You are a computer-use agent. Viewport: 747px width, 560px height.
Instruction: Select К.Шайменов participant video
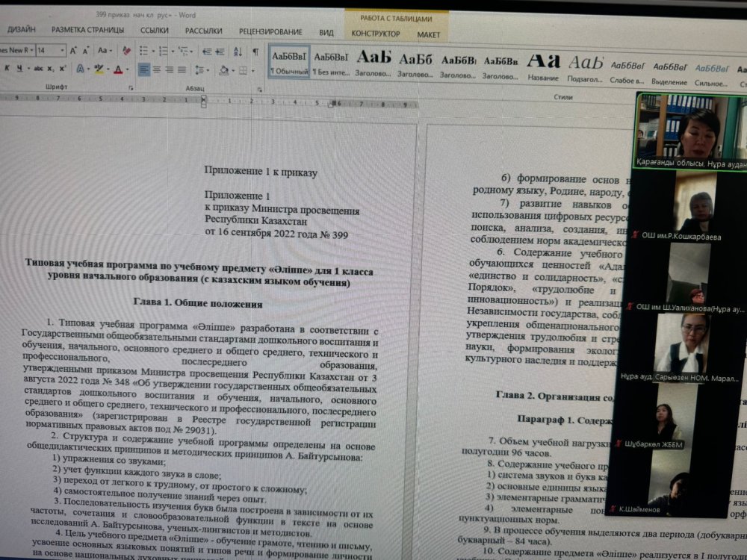pos(669,483)
